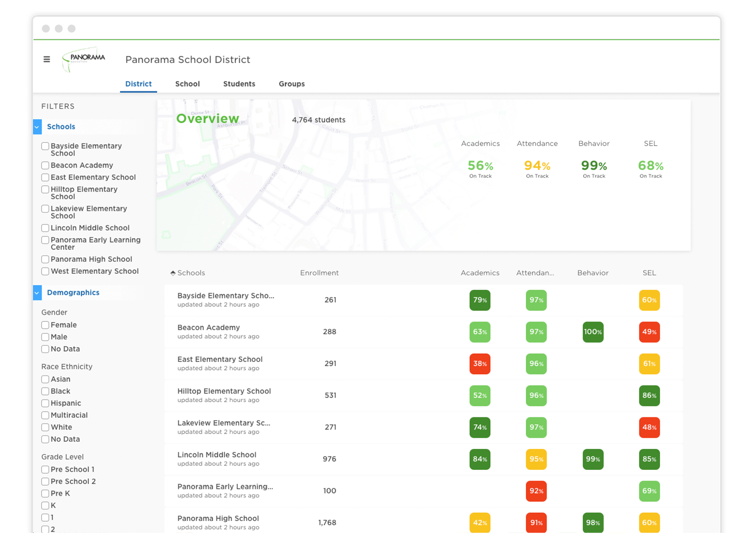The width and height of the screenshot is (756, 553).
Task: Switch to the School tab
Action: click(x=187, y=84)
